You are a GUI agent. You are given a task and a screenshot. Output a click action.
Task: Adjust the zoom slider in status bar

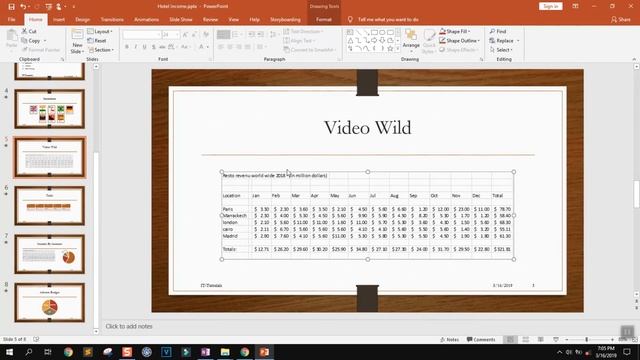pyautogui.click(x=587, y=340)
